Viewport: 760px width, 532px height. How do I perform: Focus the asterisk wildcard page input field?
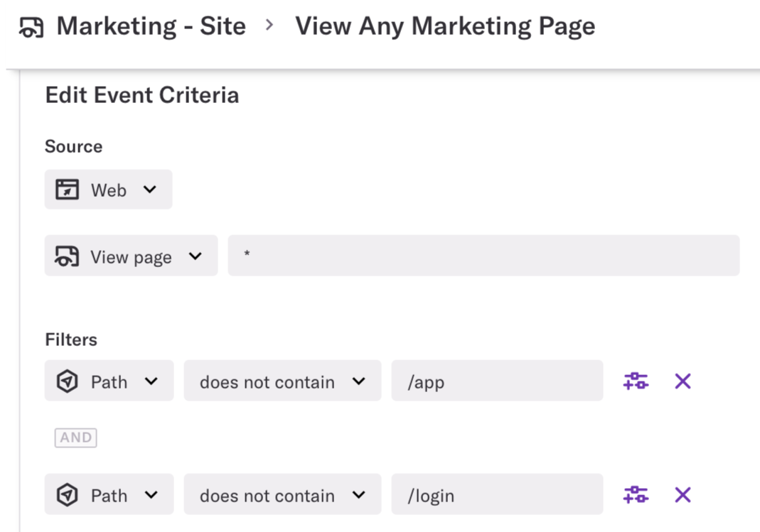click(x=483, y=256)
